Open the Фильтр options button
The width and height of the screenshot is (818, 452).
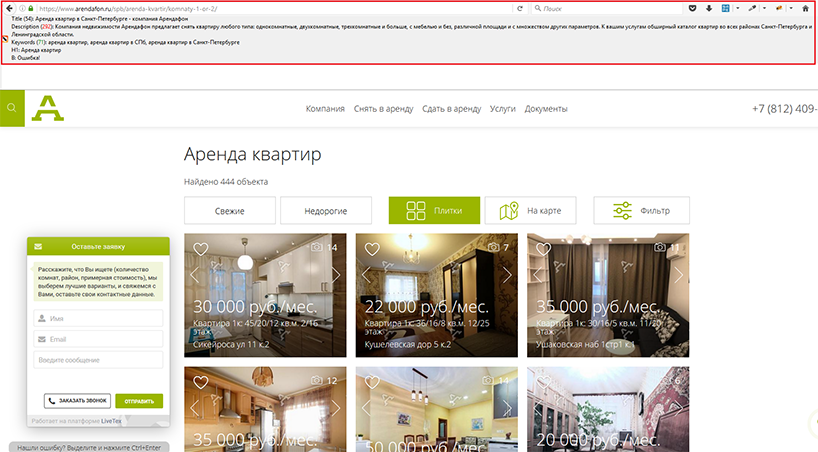click(x=641, y=210)
